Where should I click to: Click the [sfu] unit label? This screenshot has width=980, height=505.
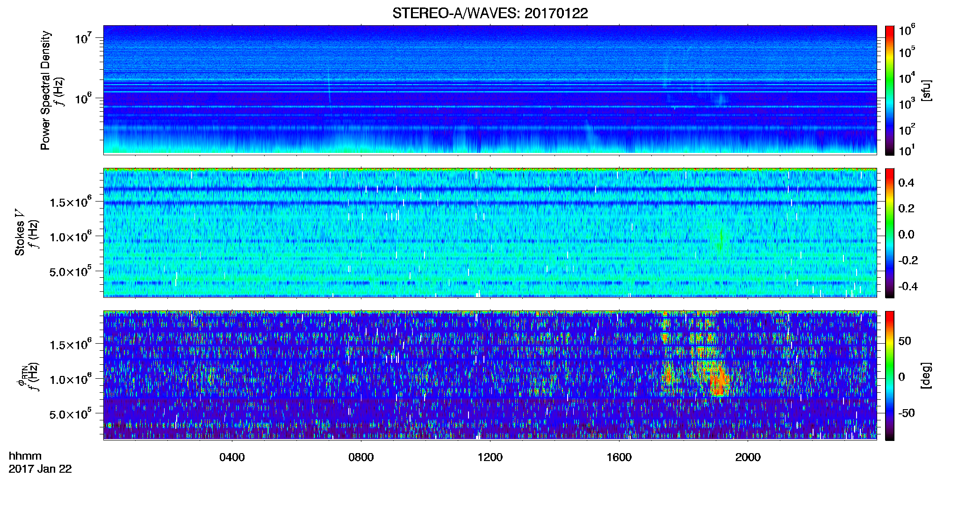pyautogui.click(x=926, y=91)
